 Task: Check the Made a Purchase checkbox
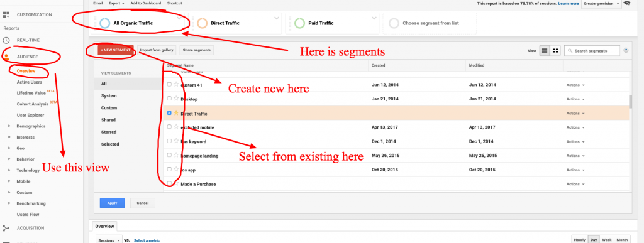pyautogui.click(x=169, y=183)
